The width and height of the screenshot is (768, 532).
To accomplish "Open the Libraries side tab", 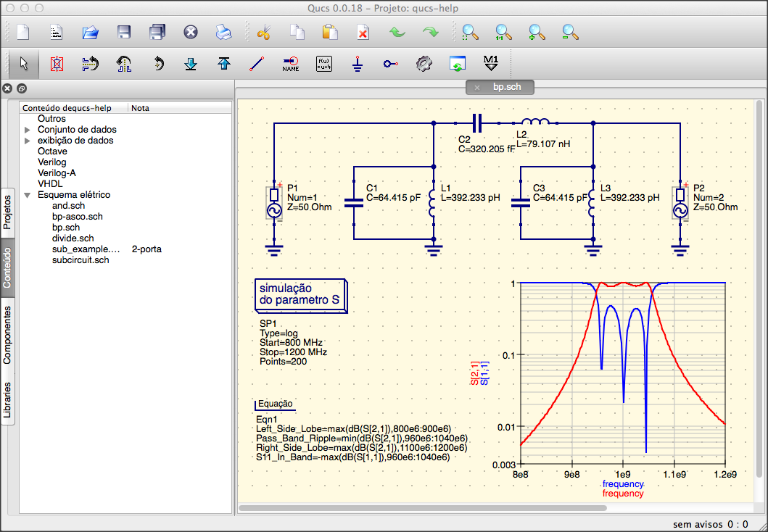I will [7, 399].
